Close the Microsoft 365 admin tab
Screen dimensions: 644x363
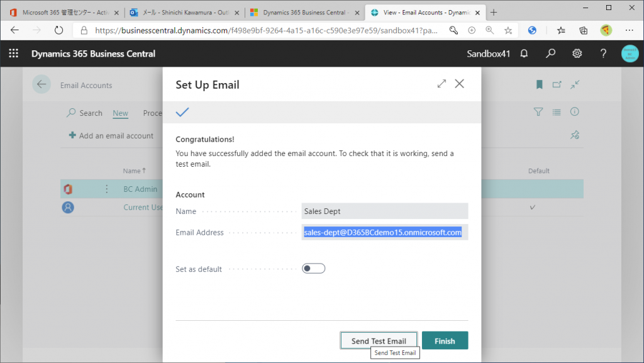tap(116, 13)
